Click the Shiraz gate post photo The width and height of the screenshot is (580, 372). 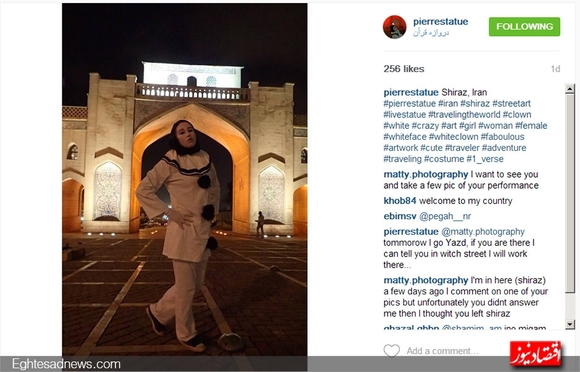click(185, 180)
